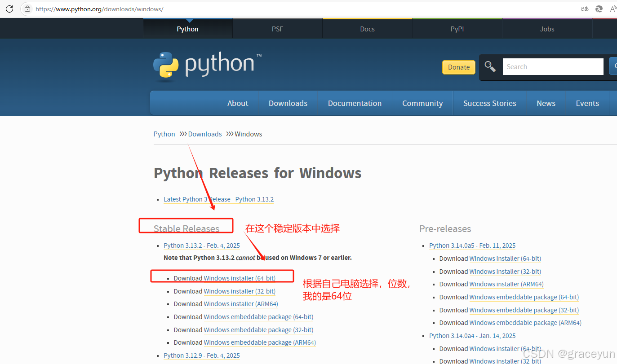Open the Success Stories menu

(490, 103)
